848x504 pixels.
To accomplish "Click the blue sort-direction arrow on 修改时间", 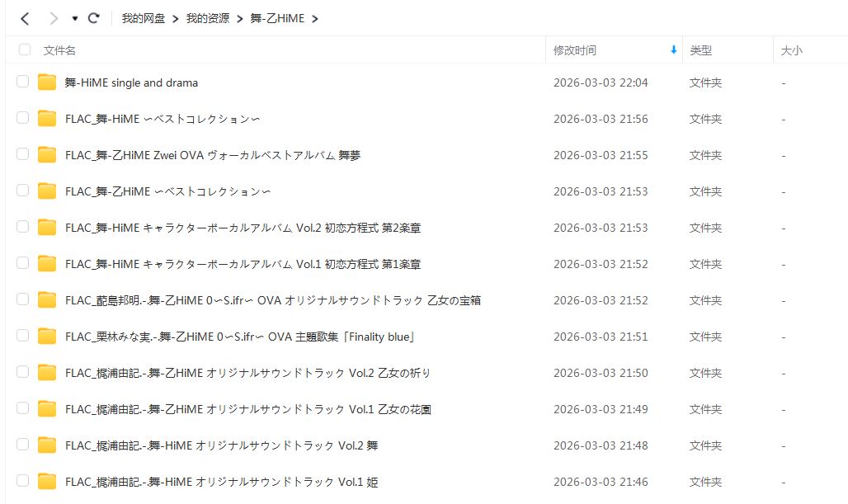I will point(673,49).
